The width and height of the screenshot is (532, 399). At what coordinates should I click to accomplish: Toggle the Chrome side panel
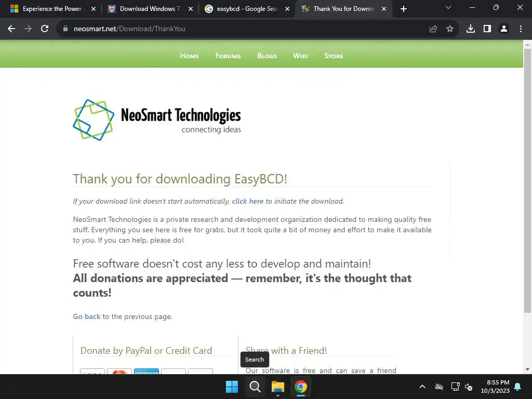pyautogui.click(x=487, y=29)
